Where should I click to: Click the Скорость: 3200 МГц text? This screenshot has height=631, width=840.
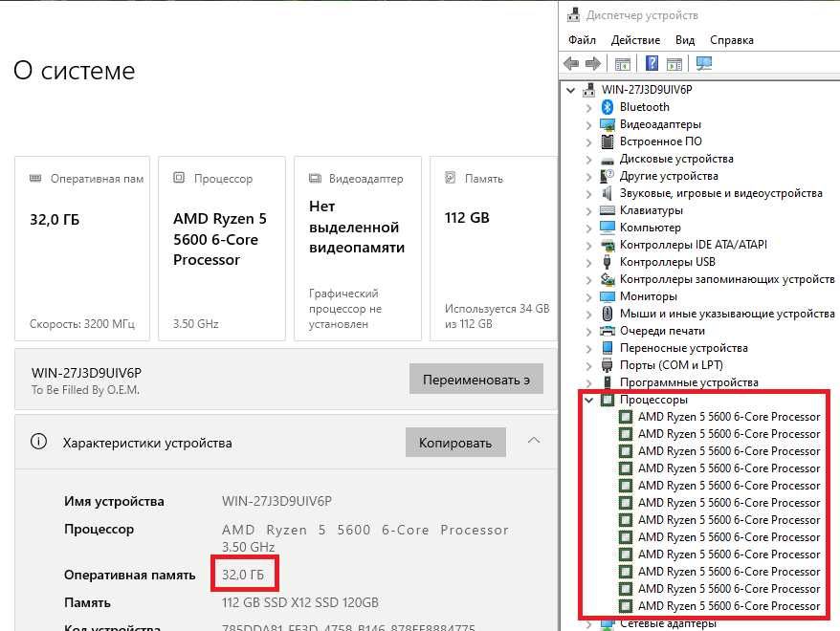[x=82, y=324]
